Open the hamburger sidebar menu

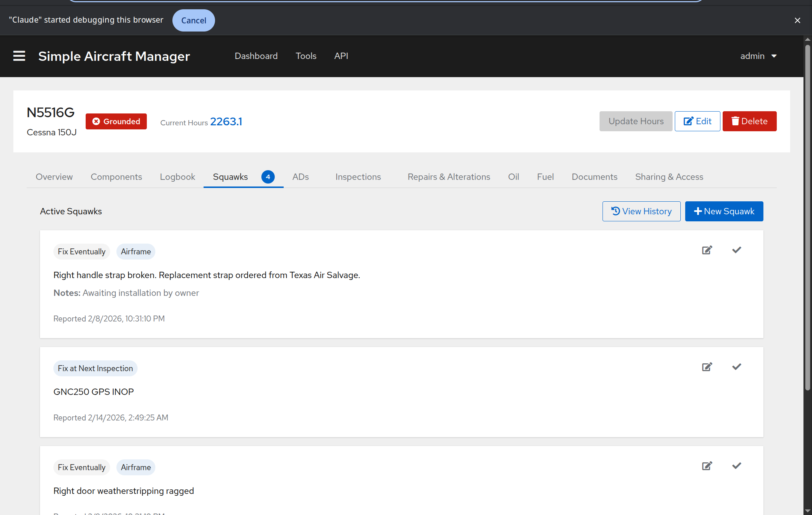click(19, 56)
